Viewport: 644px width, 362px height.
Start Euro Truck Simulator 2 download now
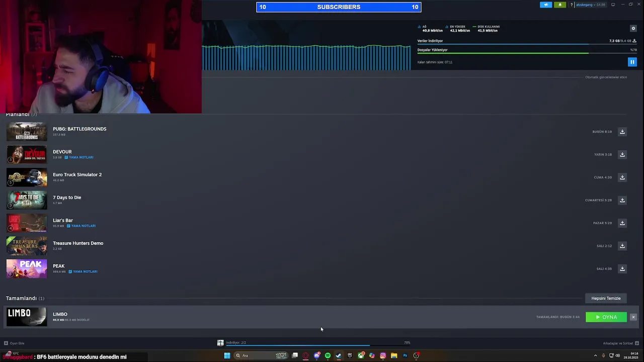pos(622,177)
